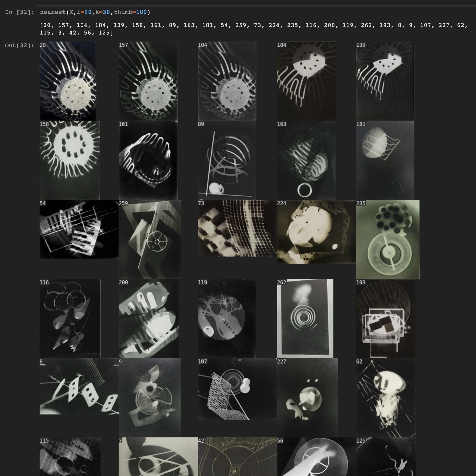Open thumbnail labeled 89

tap(227, 160)
